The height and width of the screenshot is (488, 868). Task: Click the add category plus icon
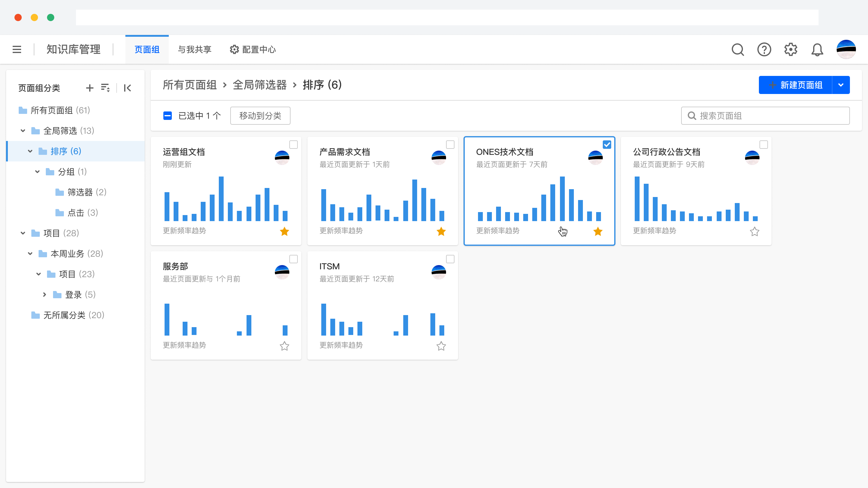pos(90,88)
